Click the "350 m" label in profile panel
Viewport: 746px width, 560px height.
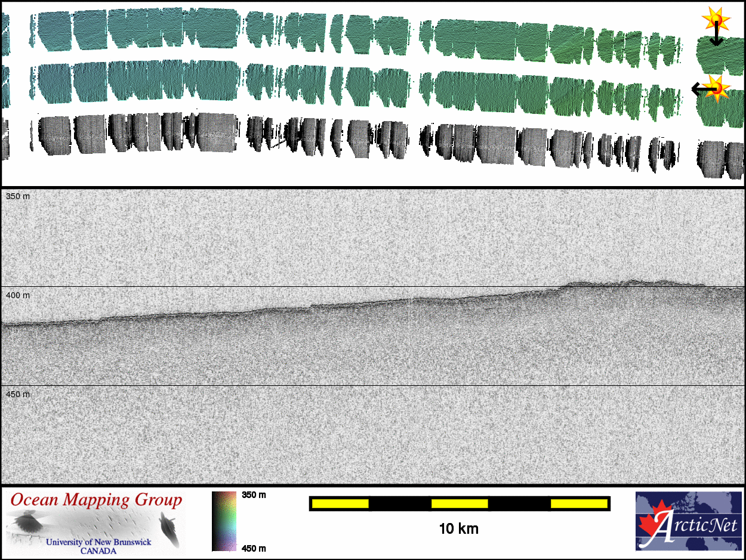(x=18, y=196)
